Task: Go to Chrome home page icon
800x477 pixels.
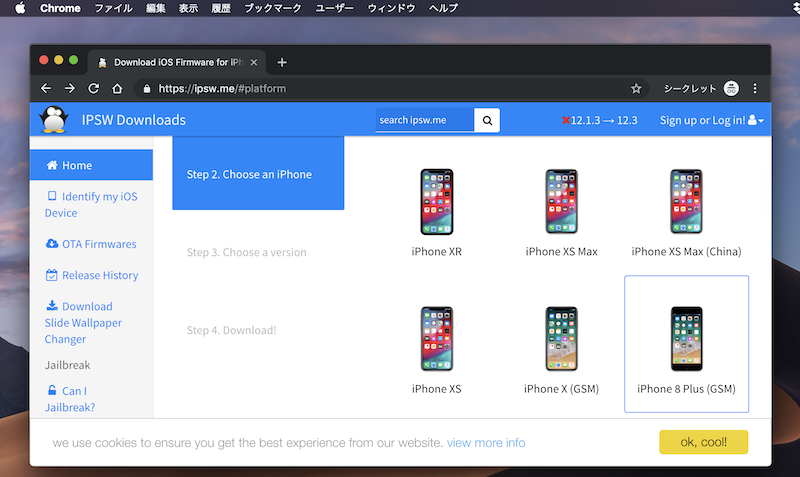Action: click(x=117, y=88)
